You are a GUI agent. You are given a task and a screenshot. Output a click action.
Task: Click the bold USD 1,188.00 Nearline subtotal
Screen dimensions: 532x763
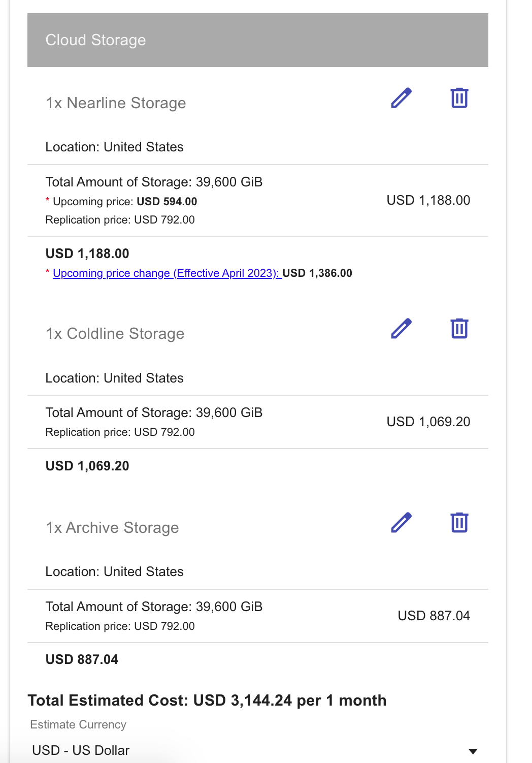(87, 253)
